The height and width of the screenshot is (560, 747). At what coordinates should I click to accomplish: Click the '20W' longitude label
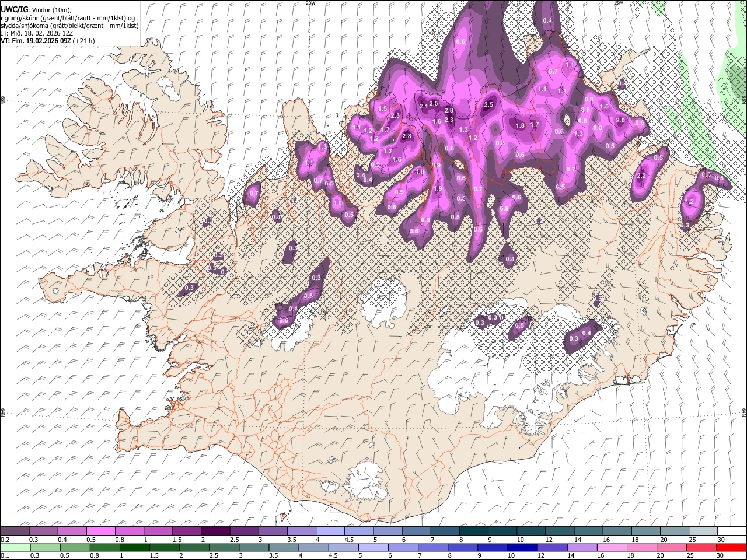310,3
